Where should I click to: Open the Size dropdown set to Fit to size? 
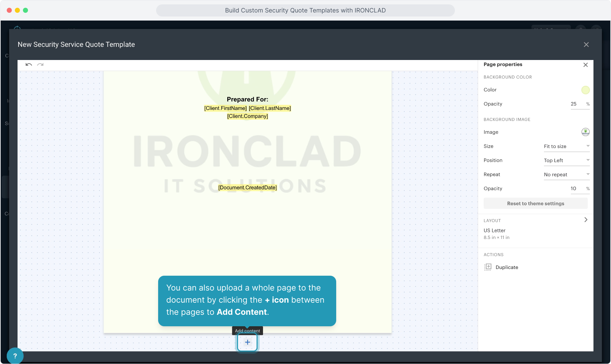tap(566, 146)
